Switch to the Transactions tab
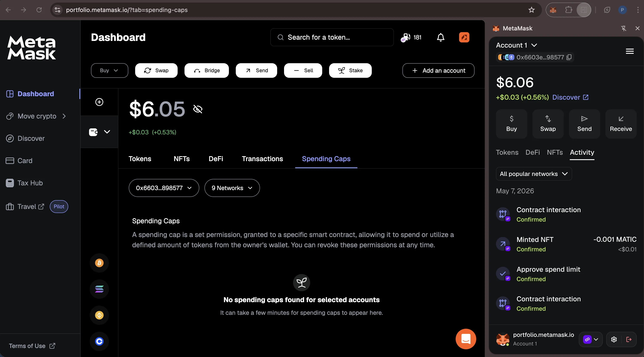 [x=262, y=159]
